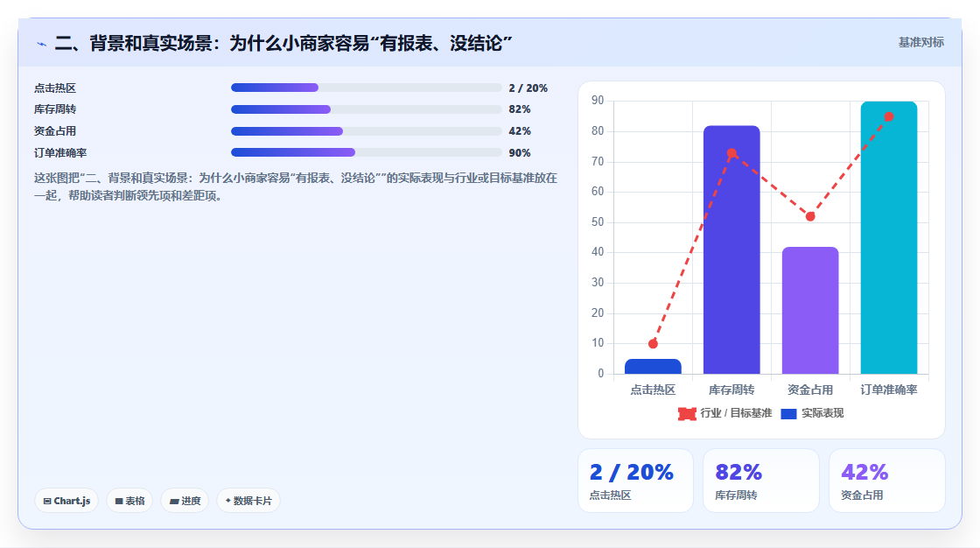Click the red benchmark point for 资金占用
The height and width of the screenshot is (548, 980).
click(x=810, y=216)
